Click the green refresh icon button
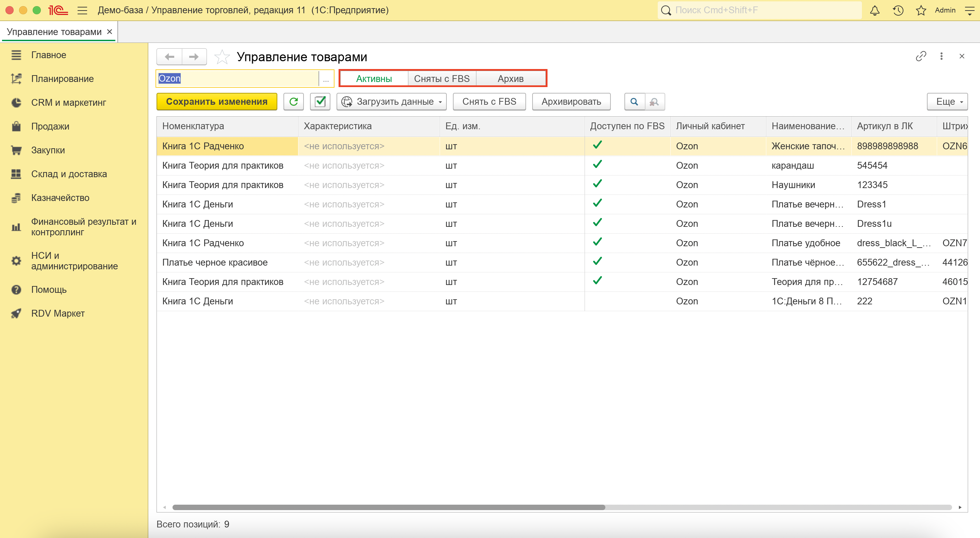The width and height of the screenshot is (980, 538). (293, 102)
